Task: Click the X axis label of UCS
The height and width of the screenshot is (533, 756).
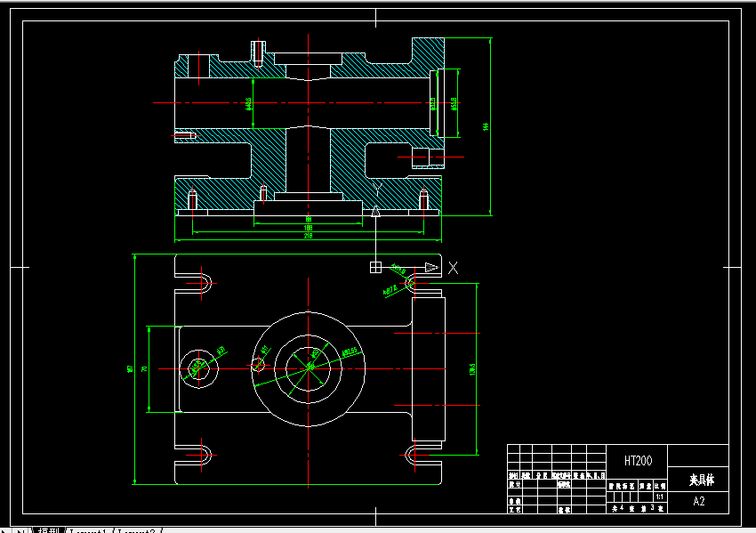Action: [454, 268]
